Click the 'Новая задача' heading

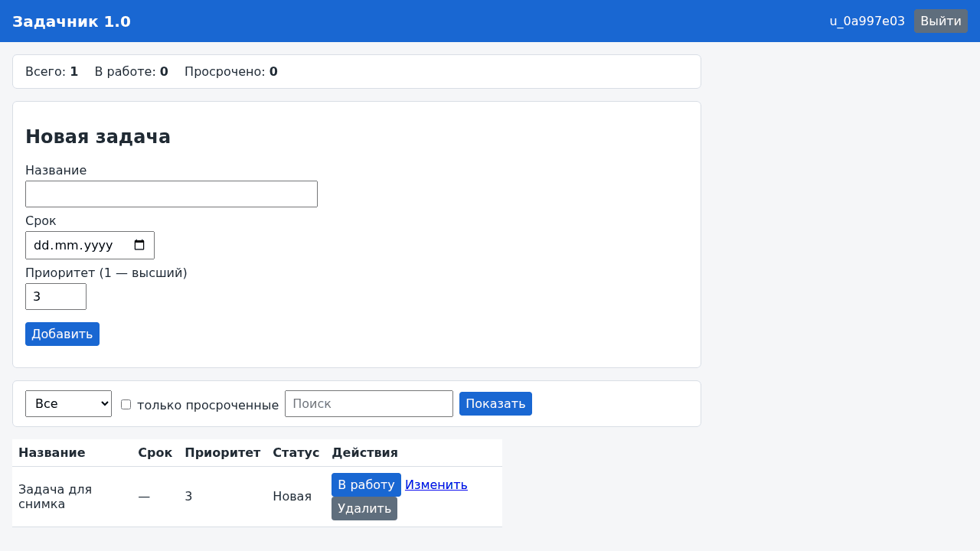click(98, 137)
